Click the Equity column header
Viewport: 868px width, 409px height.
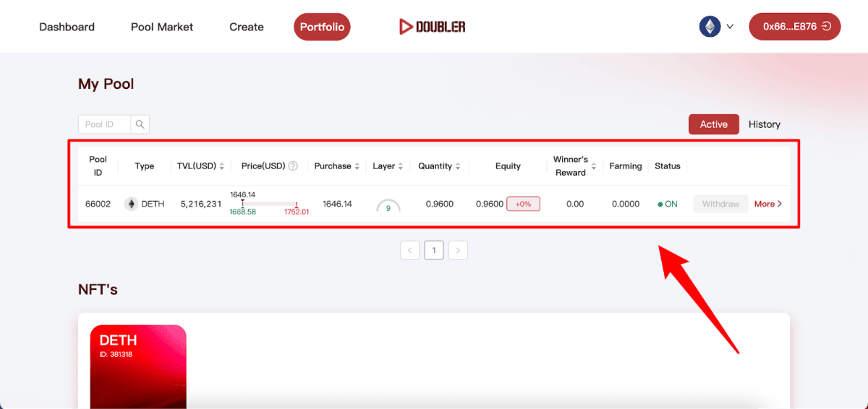pyautogui.click(x=508, y=166)
